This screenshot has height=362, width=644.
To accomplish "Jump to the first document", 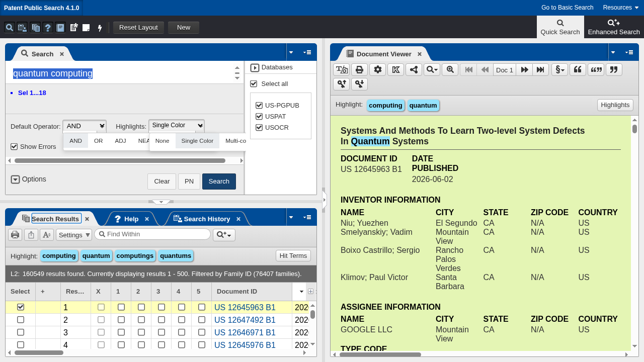I will click(x=468, y=69).
